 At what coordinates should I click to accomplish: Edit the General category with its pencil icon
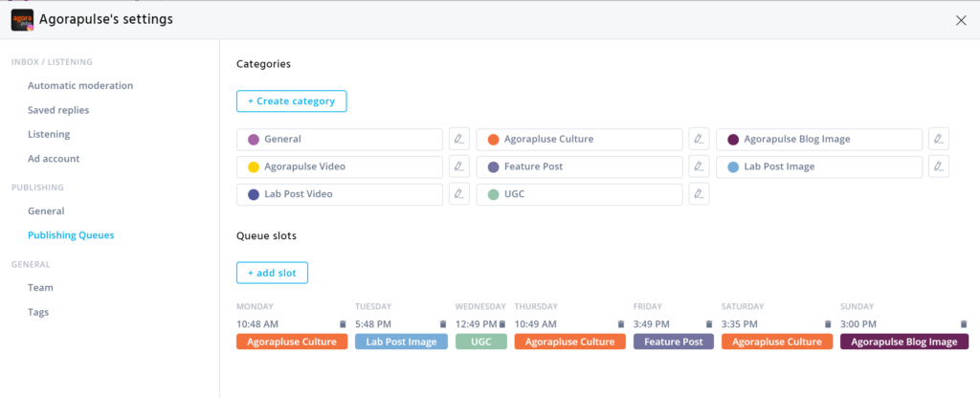pyautogui.click(x=458, y=140)
